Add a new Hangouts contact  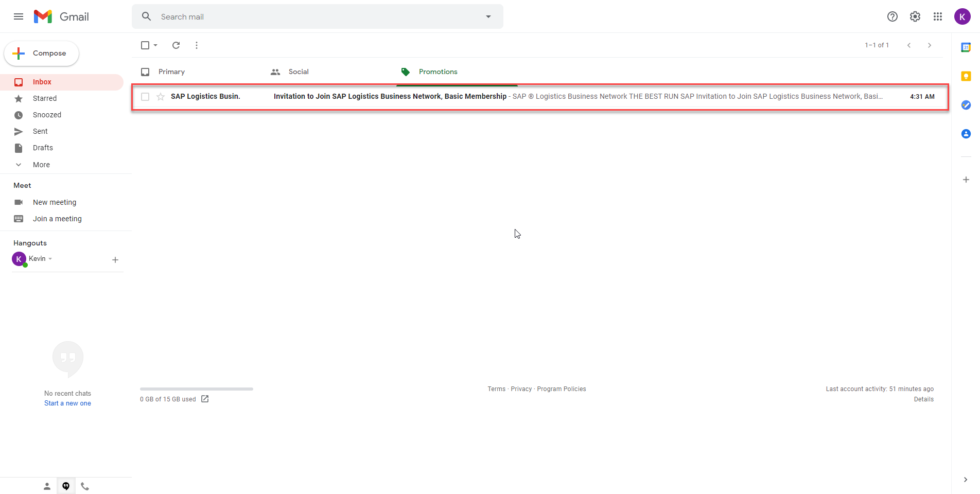[x=115, y=260]
